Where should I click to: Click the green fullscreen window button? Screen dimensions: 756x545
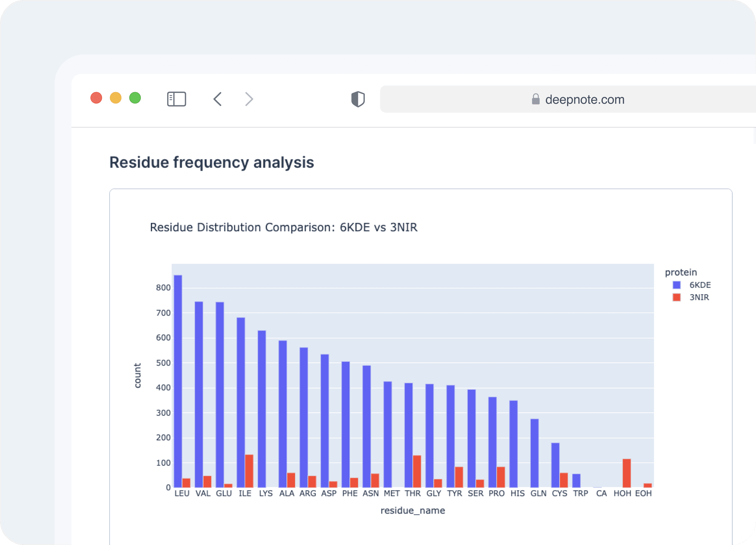135,98
